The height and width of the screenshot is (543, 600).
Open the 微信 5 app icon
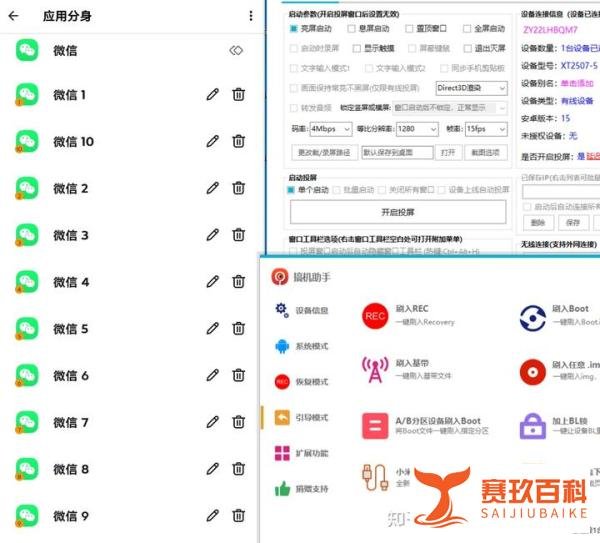27,328
